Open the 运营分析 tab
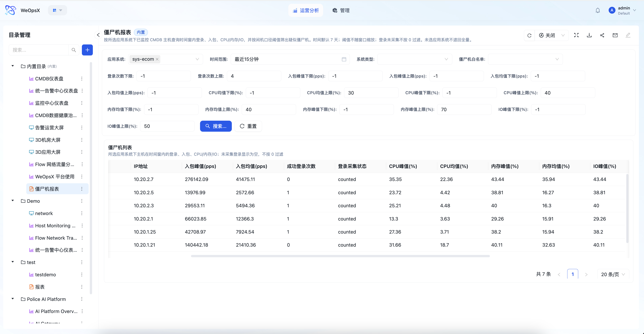This screenshot has width=644, height=334. pyautogui.click(x=306, y=11)
